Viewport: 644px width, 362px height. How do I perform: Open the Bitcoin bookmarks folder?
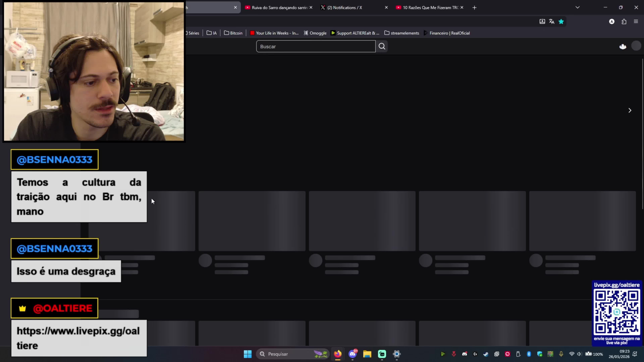point(233,33)
